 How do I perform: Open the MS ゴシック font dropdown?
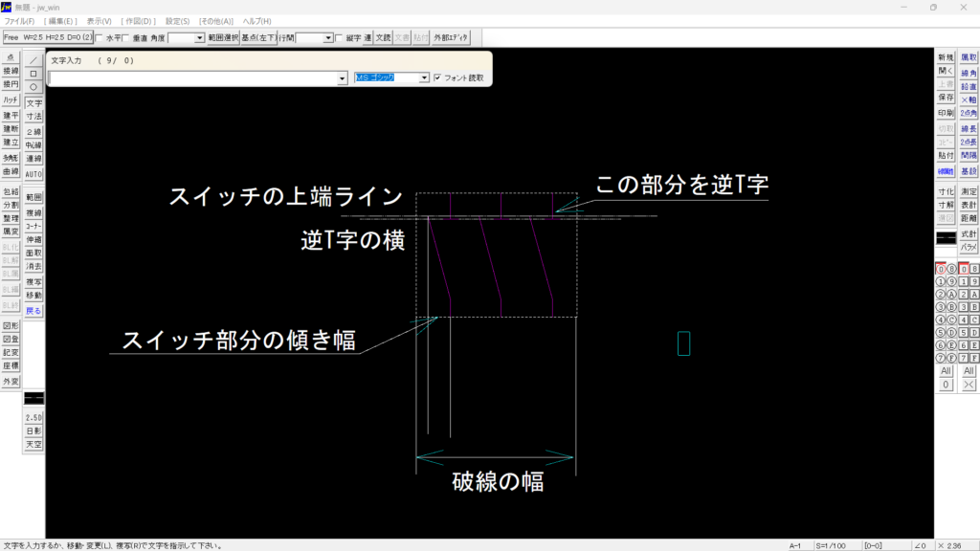tap(425, 77)
